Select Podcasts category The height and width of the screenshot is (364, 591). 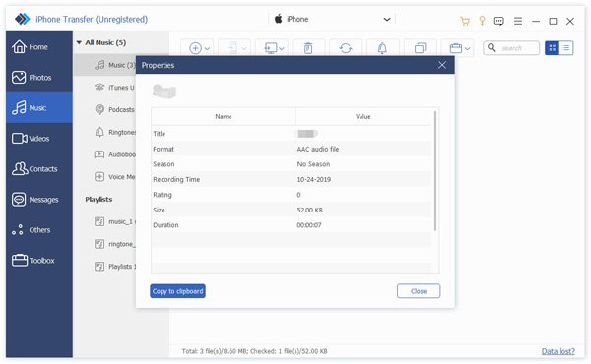[104, 109]
